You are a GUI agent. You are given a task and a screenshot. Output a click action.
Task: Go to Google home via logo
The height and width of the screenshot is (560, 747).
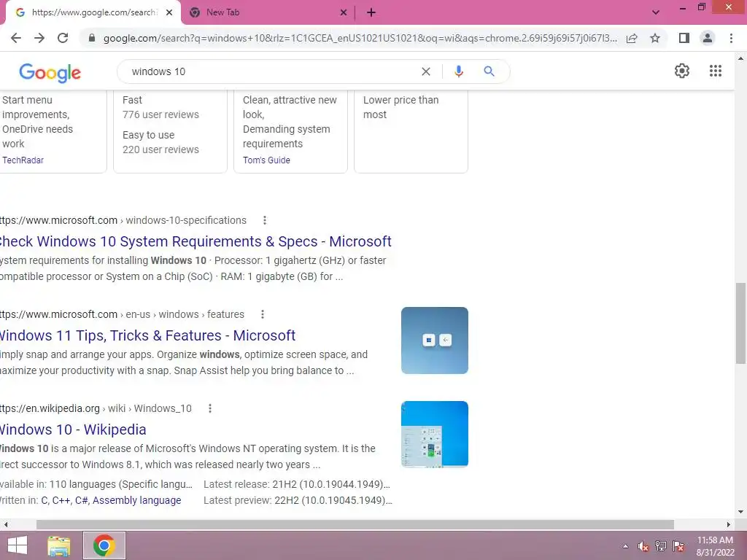point(50,73)
